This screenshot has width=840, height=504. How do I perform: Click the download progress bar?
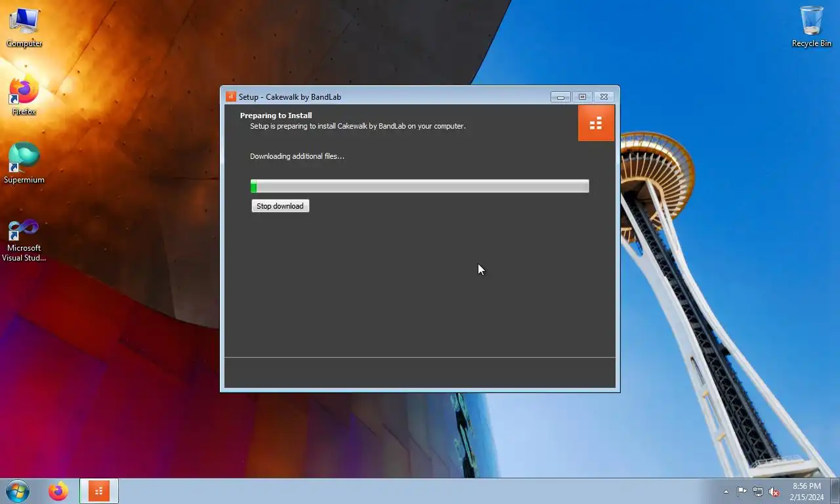coord(420,186)
